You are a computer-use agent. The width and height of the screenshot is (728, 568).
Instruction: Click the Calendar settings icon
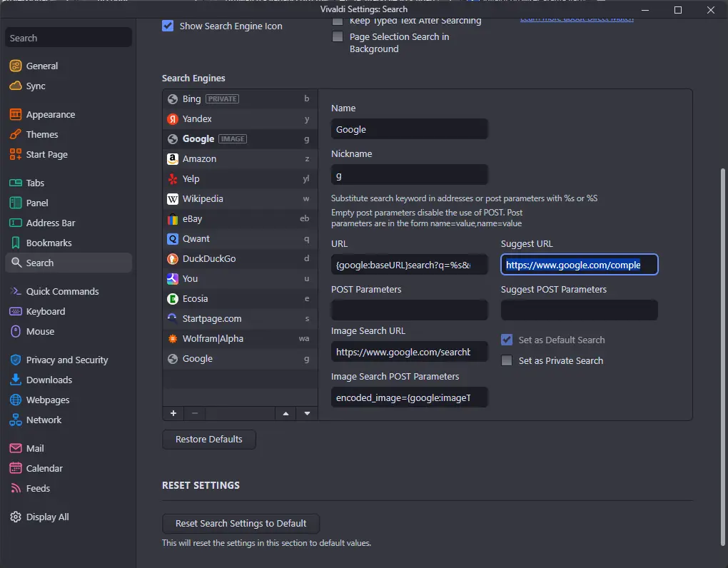[x=15, y=468]
